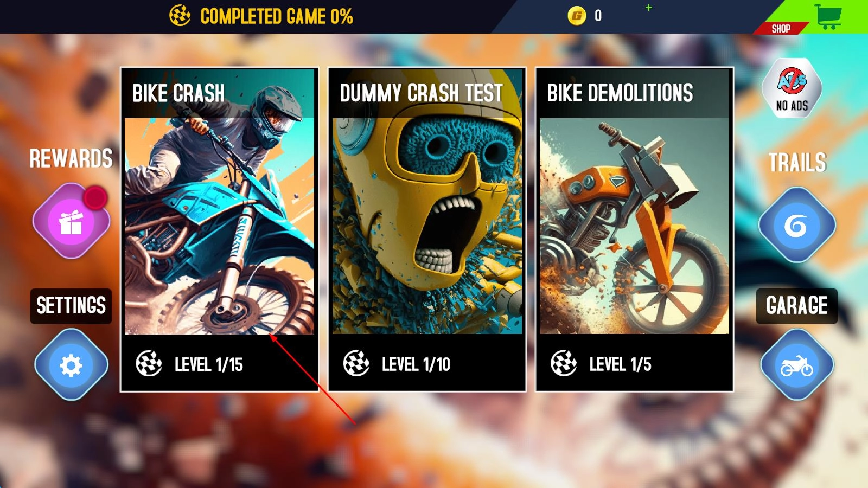The width and height of the screenshot is (868, 488).
Task: Click the Rewards text label
Action: tap(71, 159)
